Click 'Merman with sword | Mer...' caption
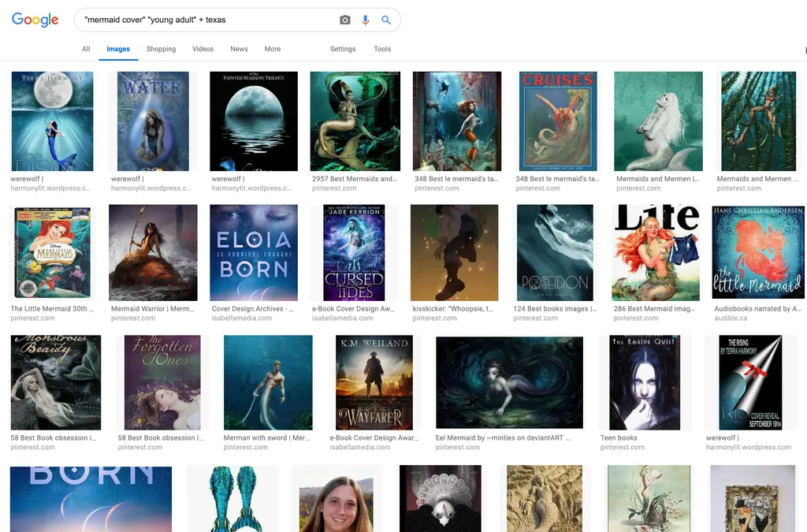 pos(266,438)
